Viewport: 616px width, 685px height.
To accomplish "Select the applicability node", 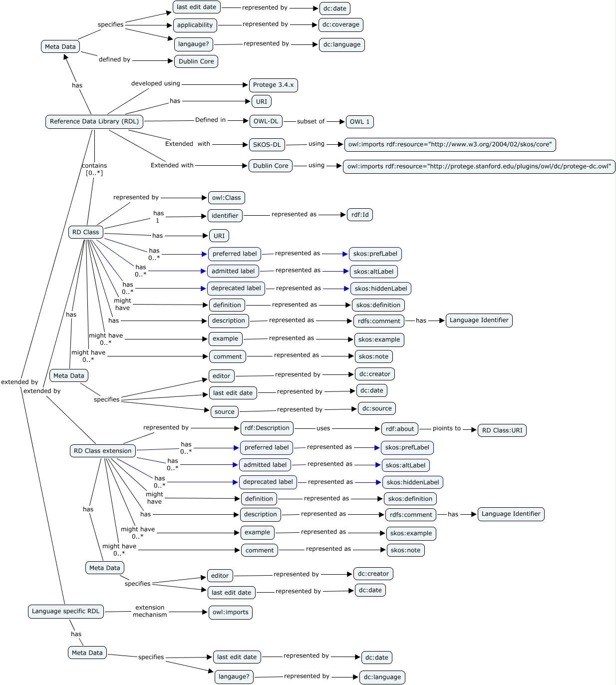I will pos(195,25).
